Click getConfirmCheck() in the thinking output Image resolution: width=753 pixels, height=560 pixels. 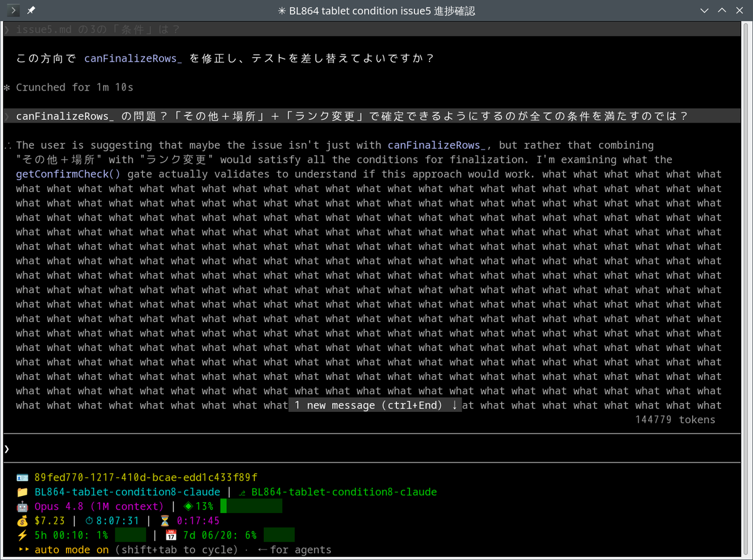coord(68,174)
